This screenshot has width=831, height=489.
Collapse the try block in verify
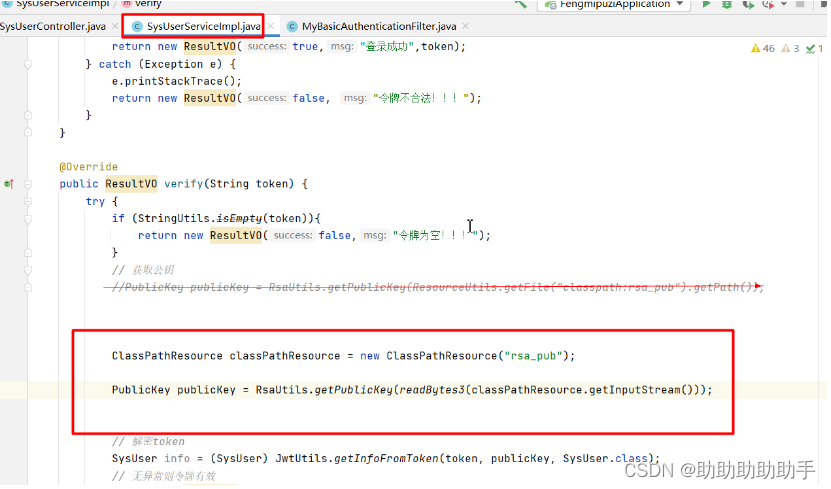(x=28, y=202)
